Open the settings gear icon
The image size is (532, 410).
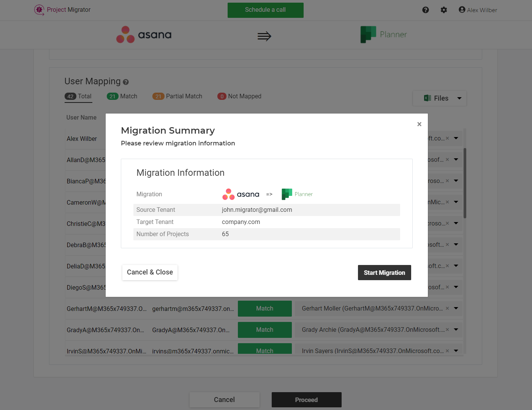click(443, 10)
